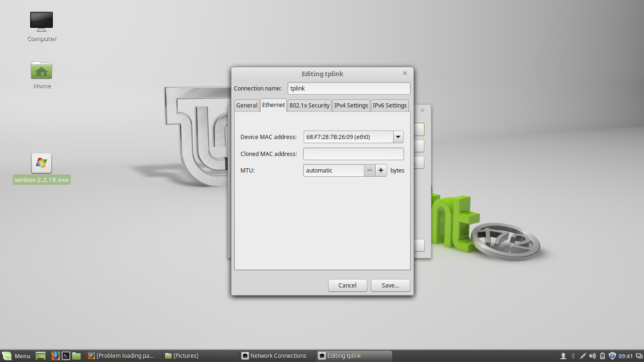Open the network connection tray icon
Viewport: 644px width, 362px height.
[x=583, y=356]
